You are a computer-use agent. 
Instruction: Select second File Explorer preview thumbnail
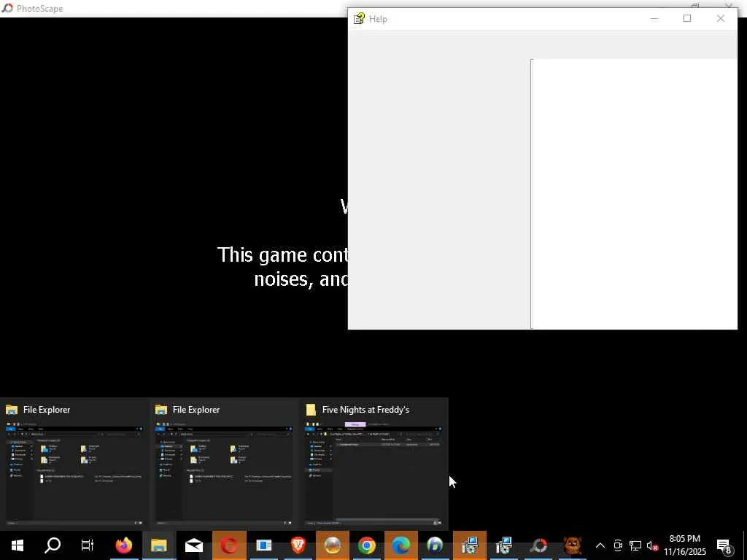click(x=224, y=464)
